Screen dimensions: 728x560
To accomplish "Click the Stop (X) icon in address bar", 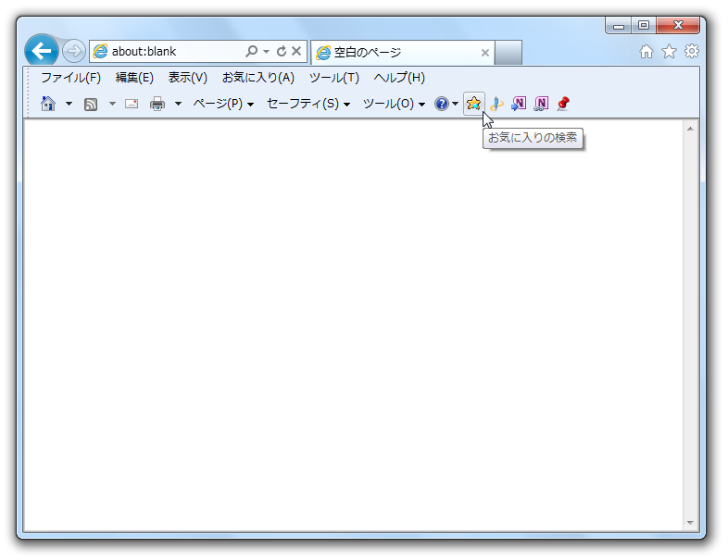I will [x=296, y=51].
